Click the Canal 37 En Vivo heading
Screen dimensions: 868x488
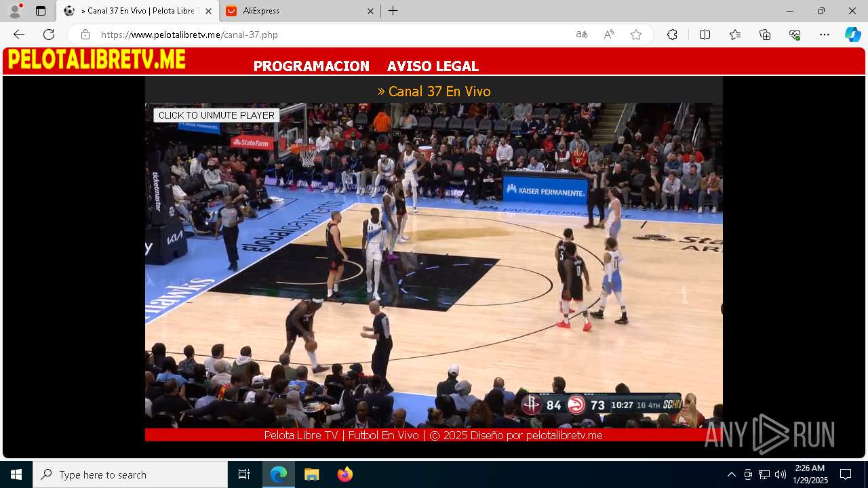click(x=434, y=91)
